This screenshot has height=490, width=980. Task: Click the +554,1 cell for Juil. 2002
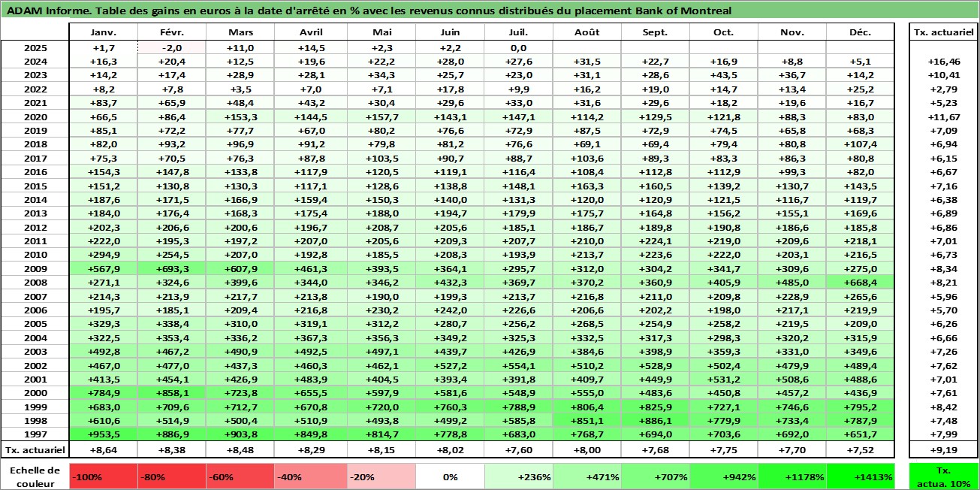(x=519, y=365)
